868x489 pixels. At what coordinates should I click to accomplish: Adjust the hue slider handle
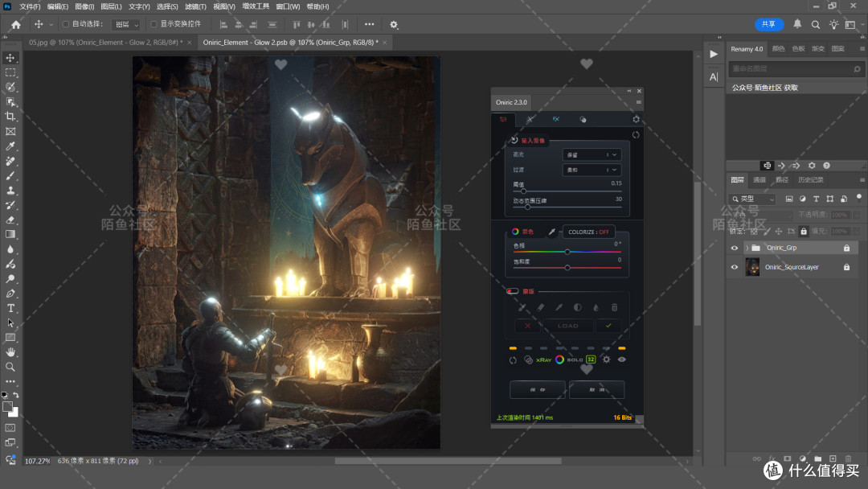(567, 252)
